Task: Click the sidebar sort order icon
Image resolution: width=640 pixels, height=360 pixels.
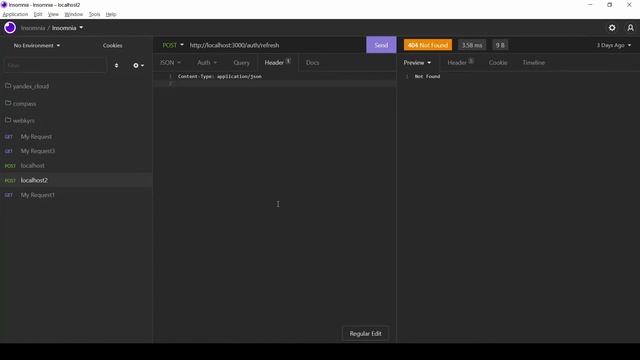Action: 116,65
